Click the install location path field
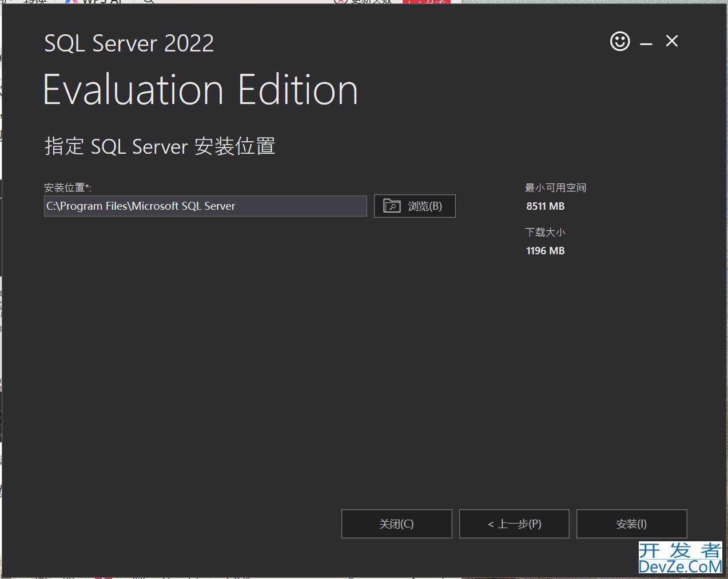728x579 pixels. tap(205, 206)
